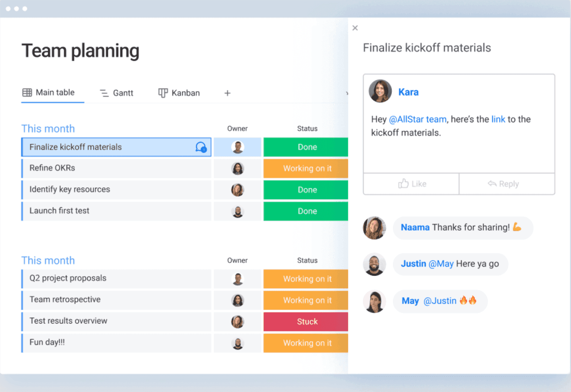Change status of Fun day!!!

click(306, 343)
